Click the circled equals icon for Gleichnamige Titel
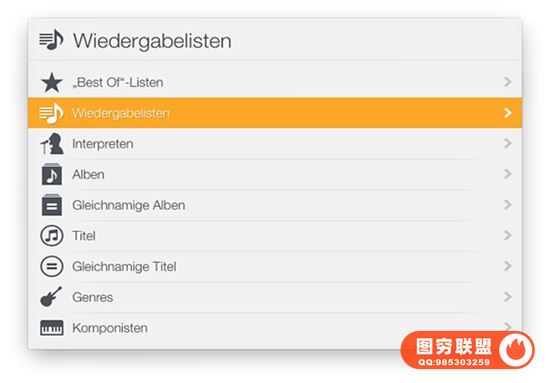The width and height of the screenshot is (550, 383). pos(52,266)
